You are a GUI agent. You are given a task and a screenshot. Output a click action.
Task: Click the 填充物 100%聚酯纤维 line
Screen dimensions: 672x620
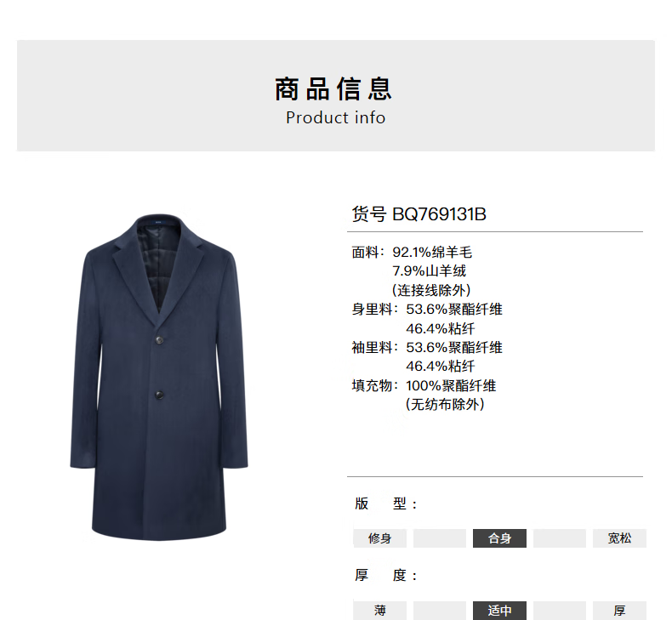click(424, 385)
